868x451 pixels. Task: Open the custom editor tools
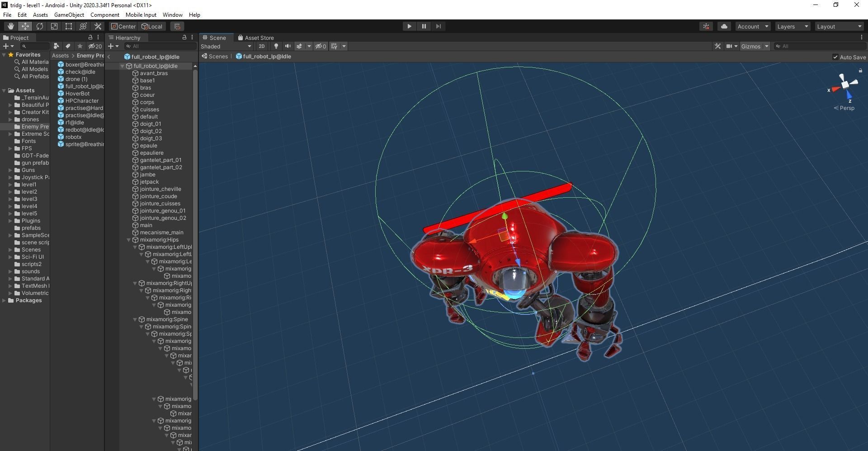coord(97,26)
